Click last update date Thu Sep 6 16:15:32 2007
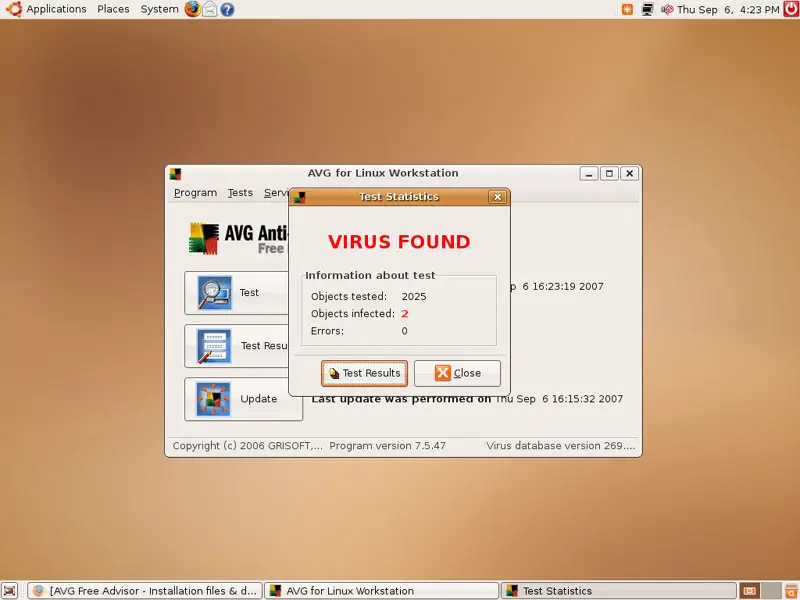 click(560, 399)
